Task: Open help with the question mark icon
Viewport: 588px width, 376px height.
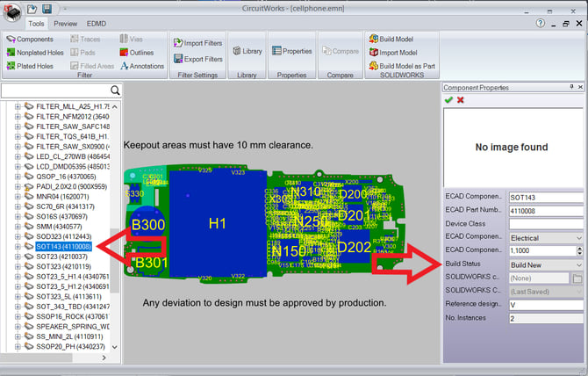Action: 541,23
